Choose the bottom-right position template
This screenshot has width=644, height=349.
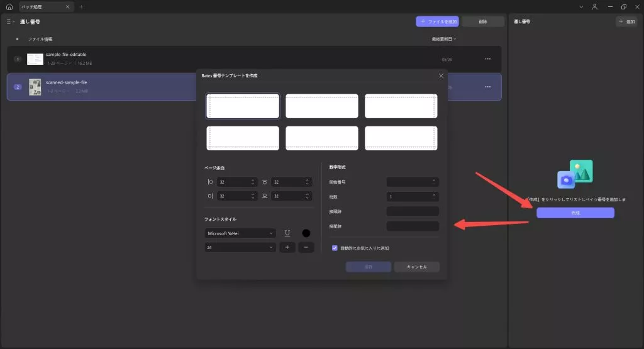point(401,138)
